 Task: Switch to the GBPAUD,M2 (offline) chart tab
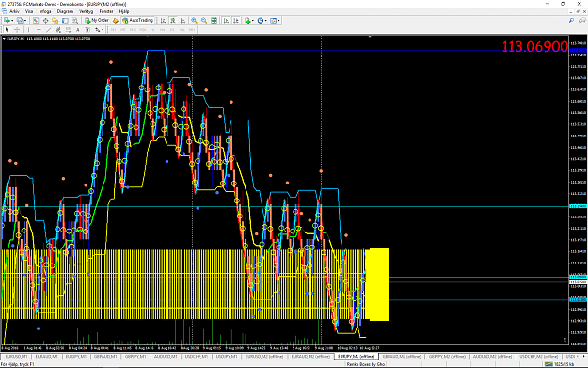tap(402, 357)
